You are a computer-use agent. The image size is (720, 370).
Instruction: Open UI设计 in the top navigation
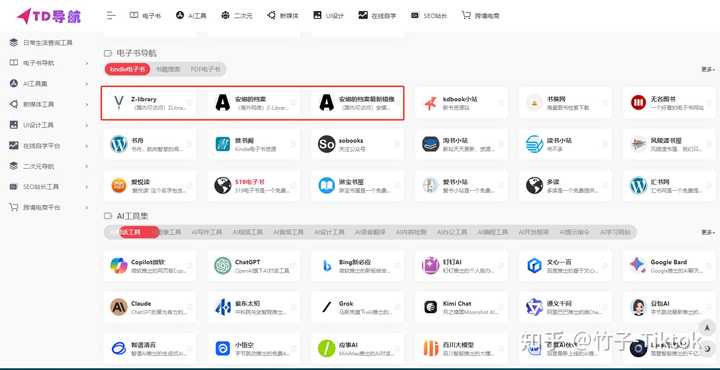328,16
